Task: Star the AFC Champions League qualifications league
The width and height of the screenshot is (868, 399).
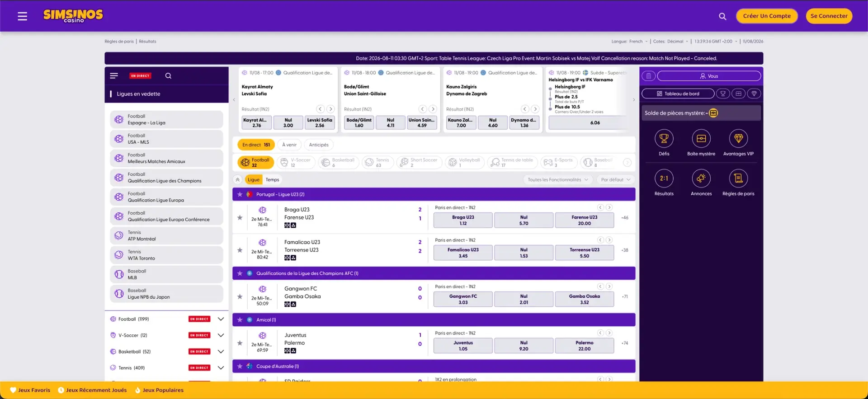Action: click(240, 273)
